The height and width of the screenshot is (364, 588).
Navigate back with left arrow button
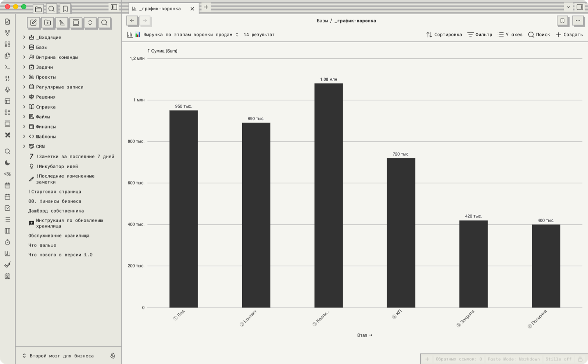[132, 21]
